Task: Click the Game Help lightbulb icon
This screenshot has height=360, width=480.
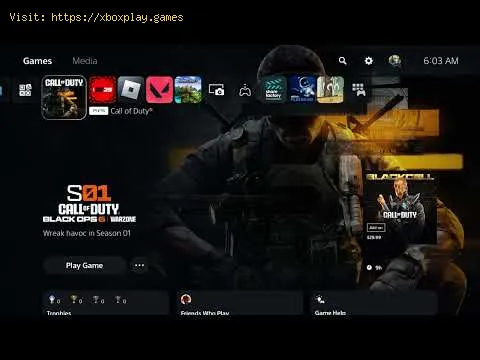Action: tap(320, 299)
